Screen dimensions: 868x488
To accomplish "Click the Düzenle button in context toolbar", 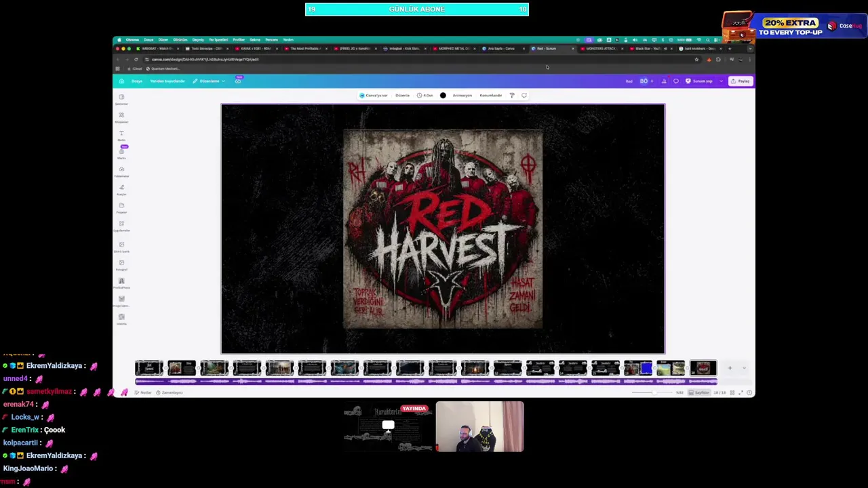I will pos(402,96).
